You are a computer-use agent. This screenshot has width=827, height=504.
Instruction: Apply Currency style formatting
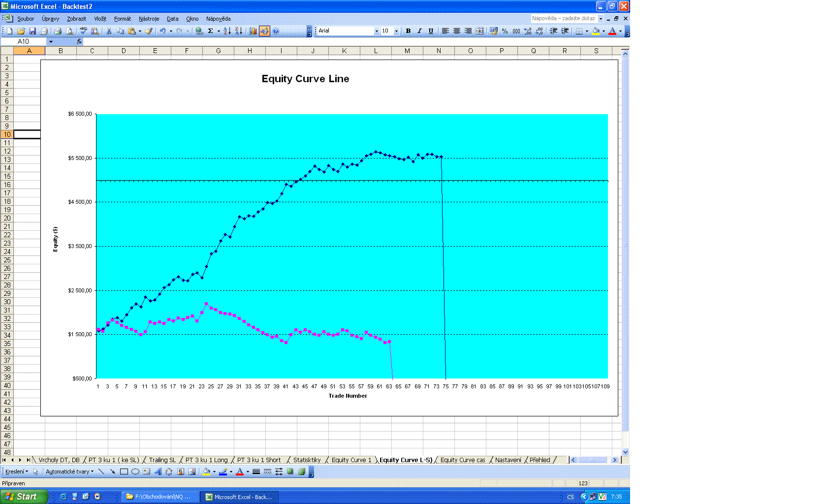(x=493, y=31)
